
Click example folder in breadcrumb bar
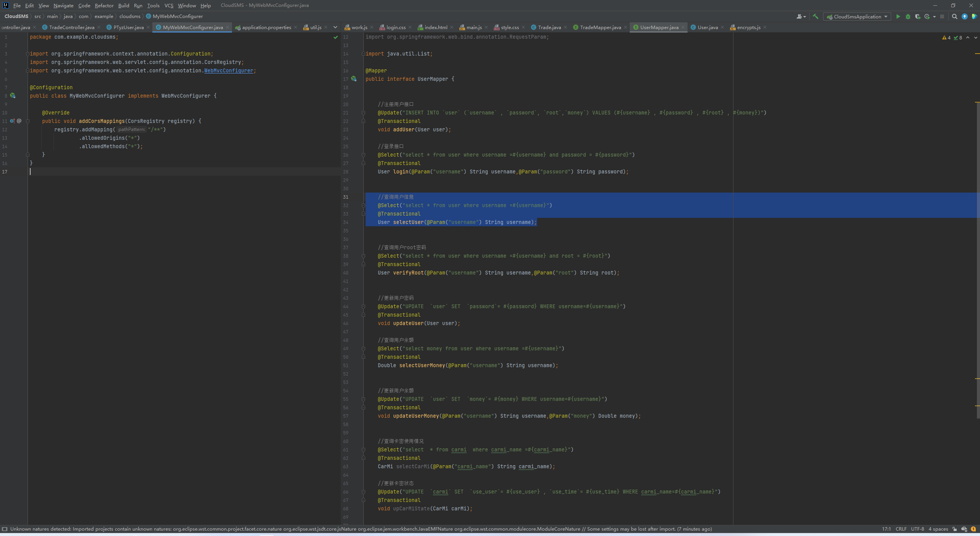pyautogui.click(x=104, y=16)
